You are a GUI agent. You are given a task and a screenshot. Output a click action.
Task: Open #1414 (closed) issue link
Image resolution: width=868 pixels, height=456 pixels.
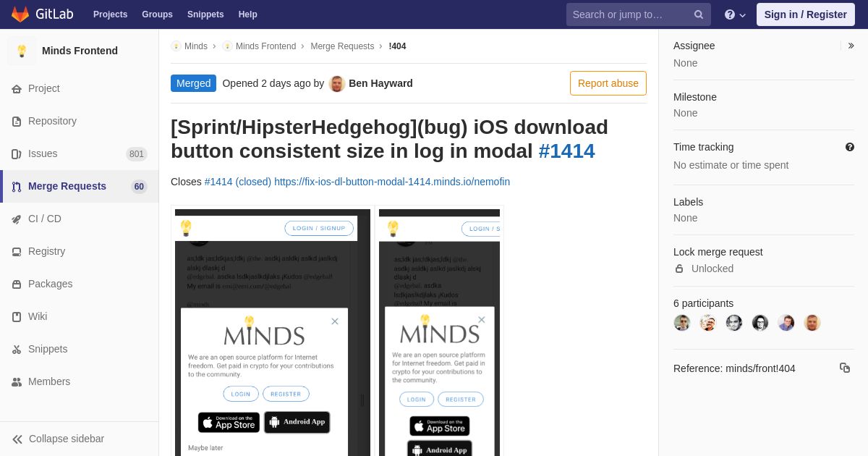tap(238, 182)
